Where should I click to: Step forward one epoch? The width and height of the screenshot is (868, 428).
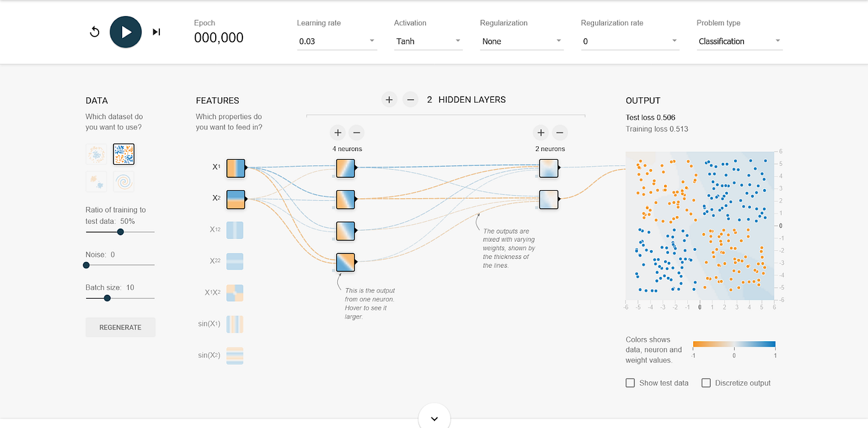(x=156, y=31)
